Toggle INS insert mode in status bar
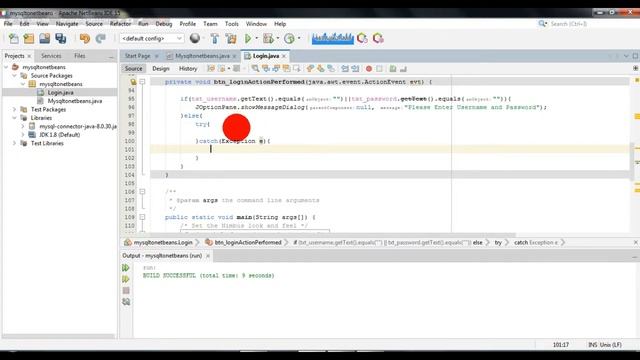The image size is (640, 360). click(592, 345)
